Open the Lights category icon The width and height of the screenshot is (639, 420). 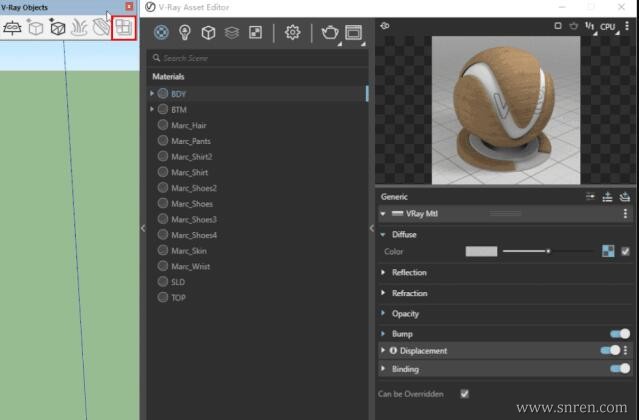(x=185, y=32)
